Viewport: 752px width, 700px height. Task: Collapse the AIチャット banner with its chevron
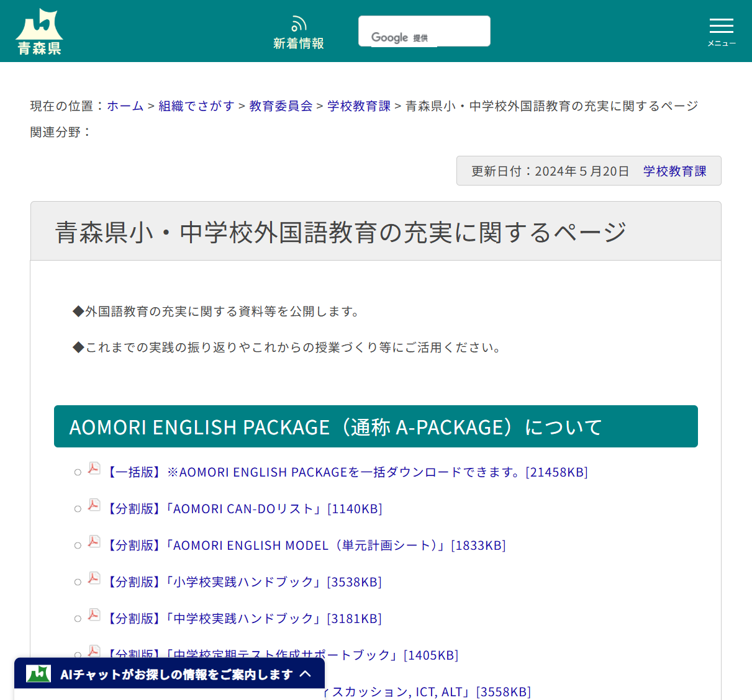point(306,673)
